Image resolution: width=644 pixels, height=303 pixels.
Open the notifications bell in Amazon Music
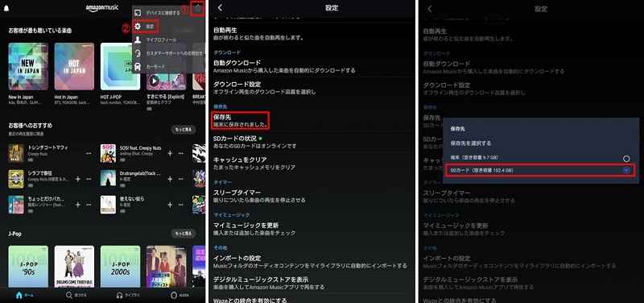click(6, 8)
